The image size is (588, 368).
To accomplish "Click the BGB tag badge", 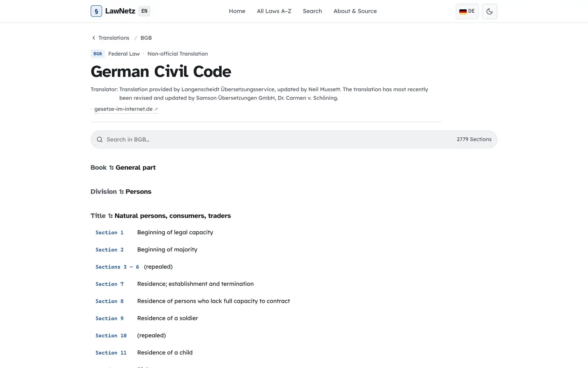I will tap(98, 54).
